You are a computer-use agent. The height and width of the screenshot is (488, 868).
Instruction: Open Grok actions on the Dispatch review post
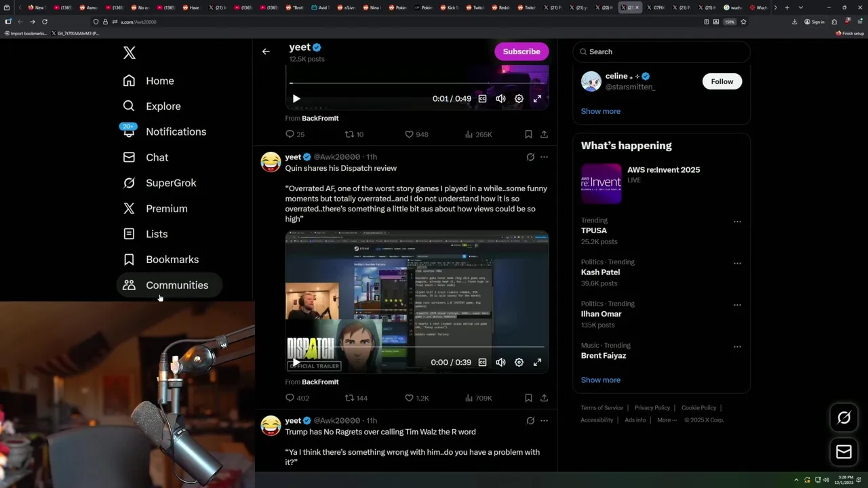point(530,157)
